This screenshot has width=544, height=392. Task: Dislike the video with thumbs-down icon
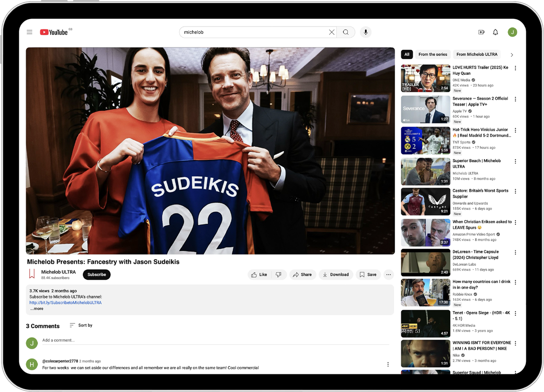point(279,275)
